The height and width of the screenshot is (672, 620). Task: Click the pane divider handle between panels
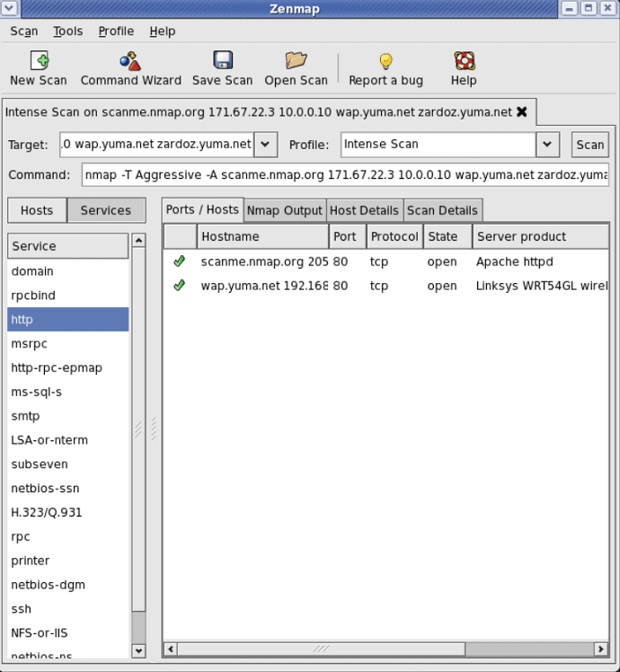click(154, 429)
